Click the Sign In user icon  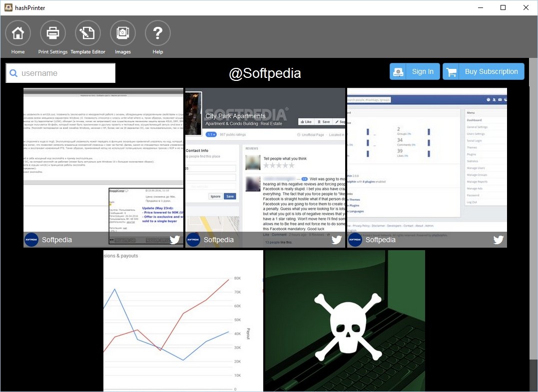coord(398,72)
